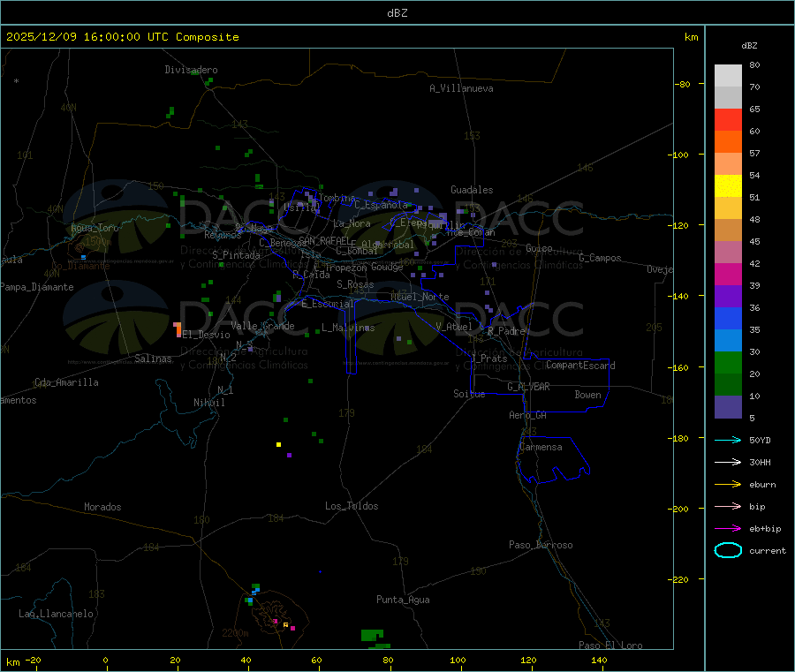Screen dimensions: 795x672
Task: Click the 'S_Rosas' map label
Action: pyautogui.click(x=355, y=284)
